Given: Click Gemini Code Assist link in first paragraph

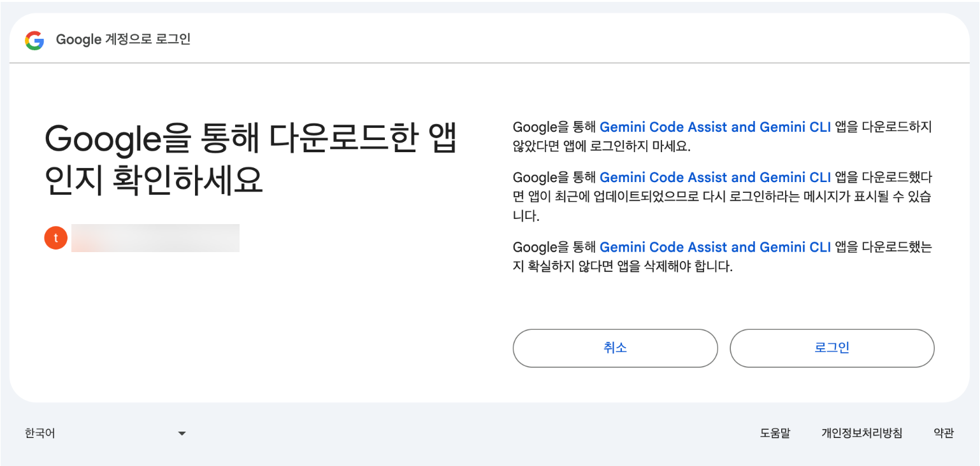Looking at the screenshot, I should pyautogui.click(x=715, y=127).
